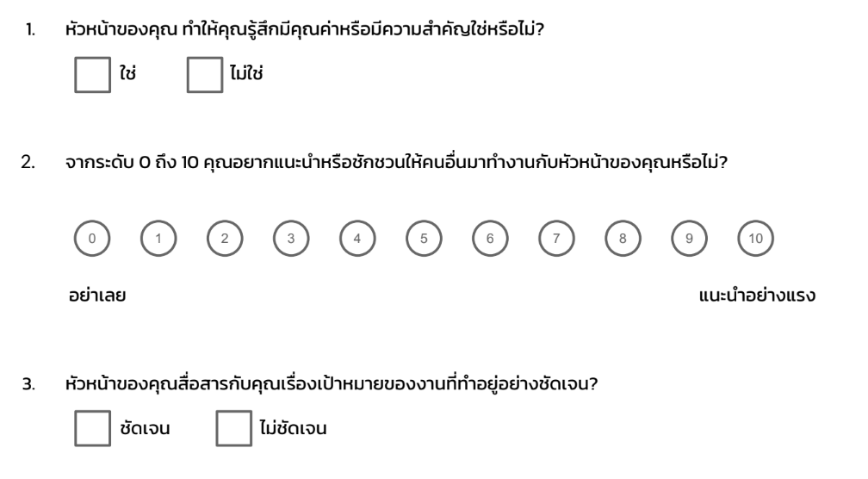The height and width of the screenshot is (479, 868).
Task: Select rating 0 on the scale
Action: (92, 238)
